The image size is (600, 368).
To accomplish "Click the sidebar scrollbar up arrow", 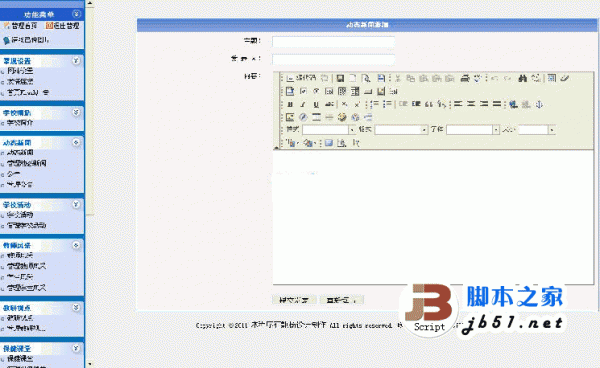I will (90, 3).
